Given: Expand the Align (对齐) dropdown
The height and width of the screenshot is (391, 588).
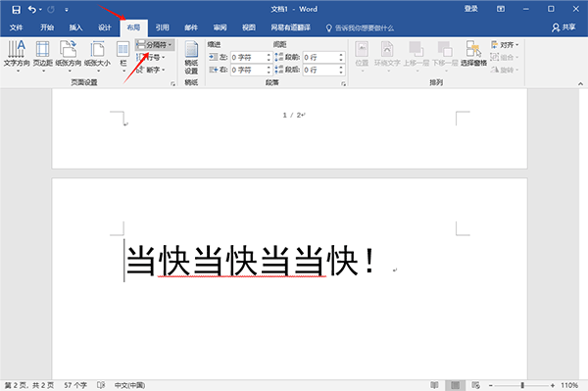Looking at the screenshot, I should [x=505, y=45].
